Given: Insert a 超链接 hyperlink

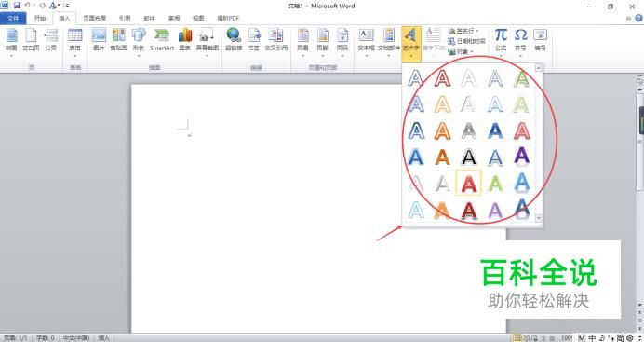Looking at the screenshot, I should (234, 40).
